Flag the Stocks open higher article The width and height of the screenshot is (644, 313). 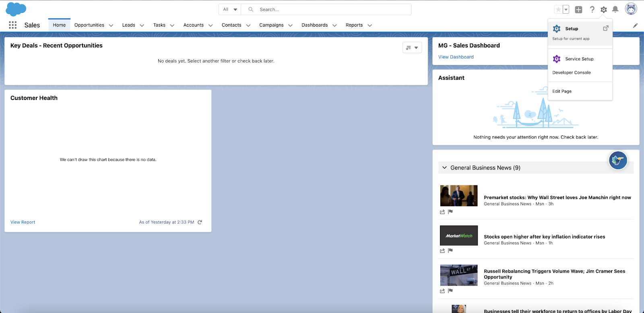click(450, 251)
